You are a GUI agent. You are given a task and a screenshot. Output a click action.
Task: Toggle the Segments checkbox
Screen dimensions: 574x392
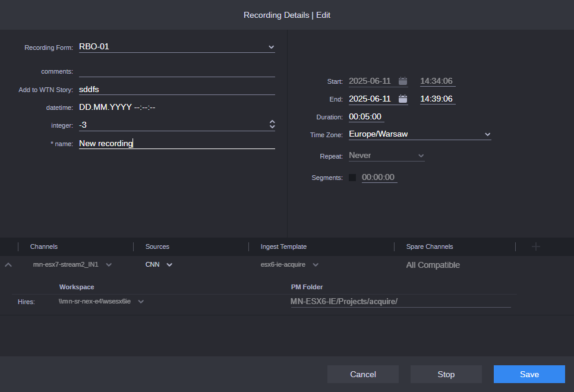[352, 178]
